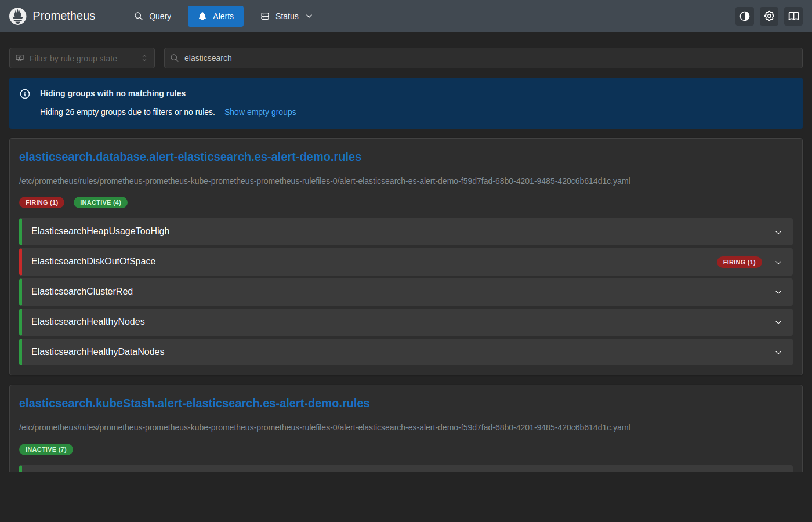Open Filter by rule group state dropdown
The image size is (812, 522).
coord(82,58)
